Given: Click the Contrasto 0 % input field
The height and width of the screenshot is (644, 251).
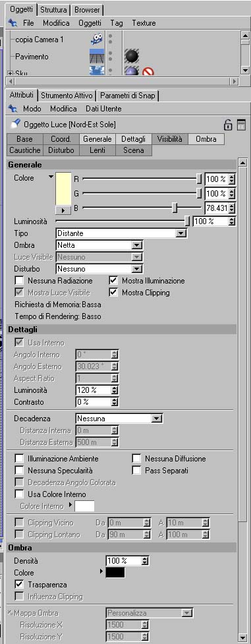Looking at the screenshot, I should coord(94,402).
